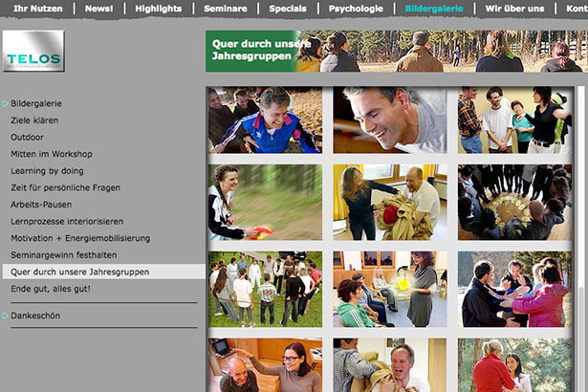The height and width of the screenshot is (392, 588).
Task: Open the Ihr Nutzen menu item
Action: (x=38, y=9)
